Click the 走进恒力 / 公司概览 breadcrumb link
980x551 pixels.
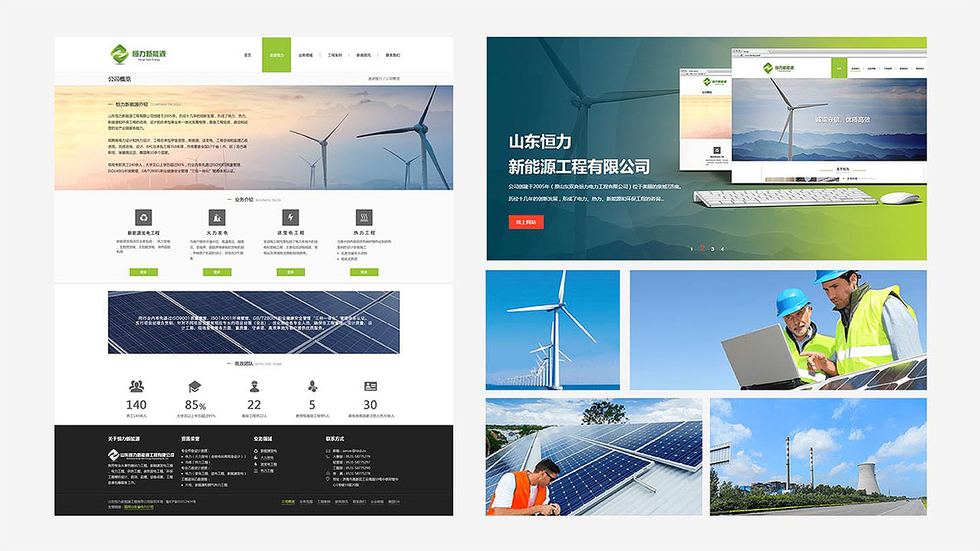point(384,79)
